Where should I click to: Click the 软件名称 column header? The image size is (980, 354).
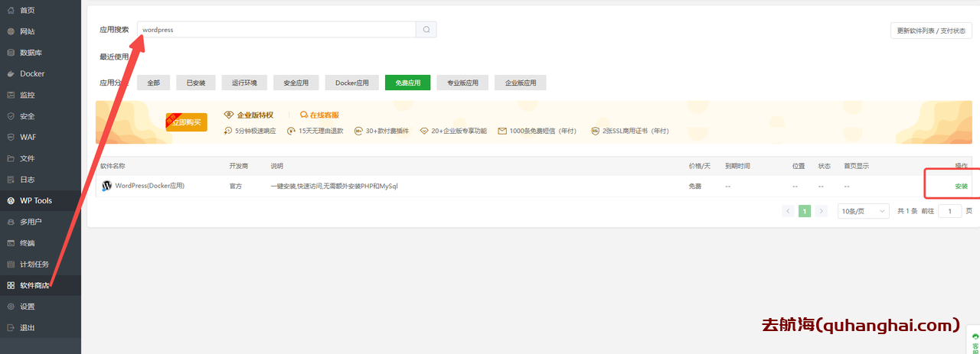(113, 166)
